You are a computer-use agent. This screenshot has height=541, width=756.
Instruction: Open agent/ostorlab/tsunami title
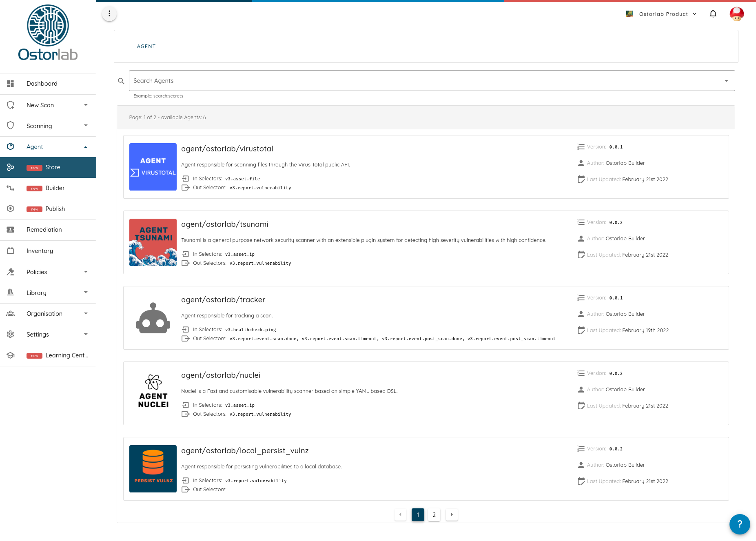(x=225, y=224)
